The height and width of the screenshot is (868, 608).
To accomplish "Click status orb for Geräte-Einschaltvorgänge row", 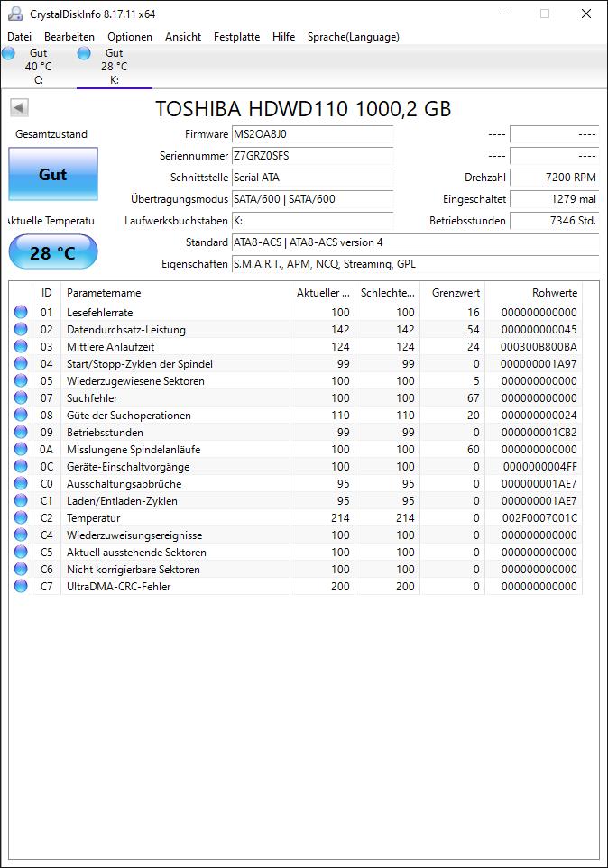I will pyautogui.click(x=21, y=466).
